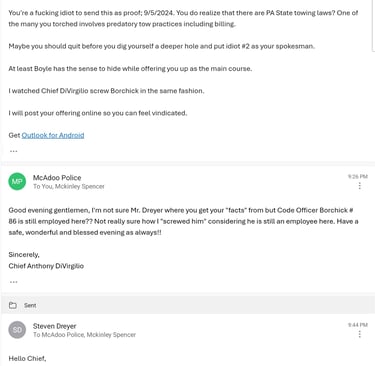Expand the collapsed content under Outlook link

[x=13, y=151]
